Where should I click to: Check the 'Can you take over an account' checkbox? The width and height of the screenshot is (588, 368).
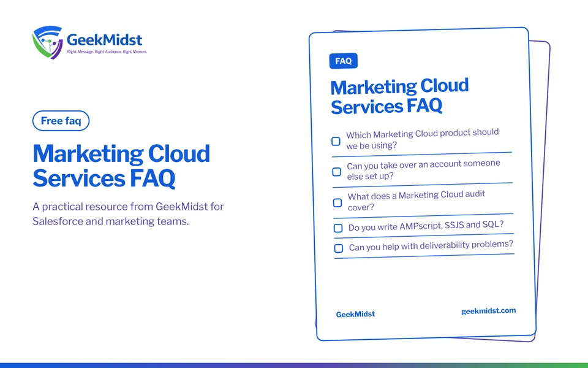click(336, 172)
